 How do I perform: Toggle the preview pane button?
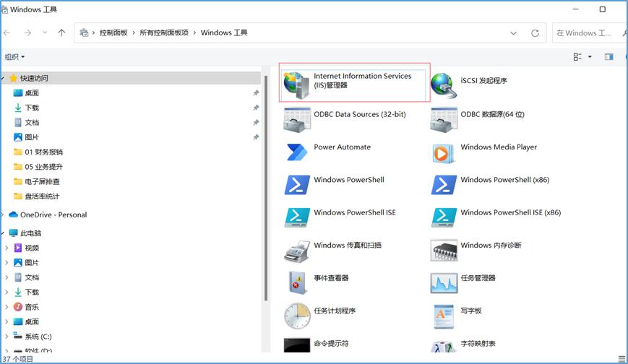pyautogui.click(x=608, y=57)
